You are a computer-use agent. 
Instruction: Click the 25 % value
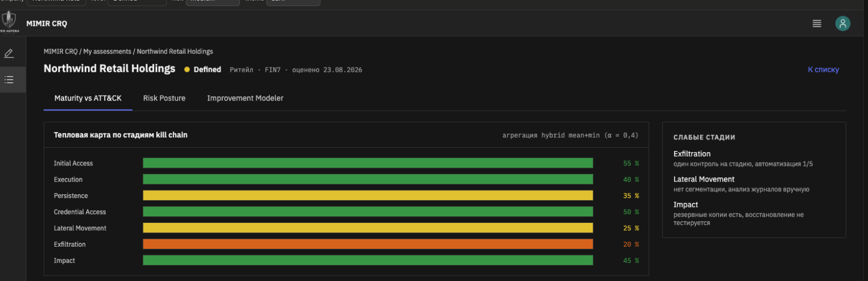click(631, 228)
